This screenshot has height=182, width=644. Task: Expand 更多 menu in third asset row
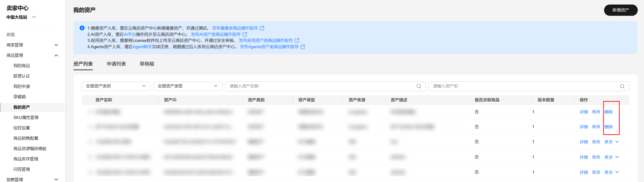(611, 142)
